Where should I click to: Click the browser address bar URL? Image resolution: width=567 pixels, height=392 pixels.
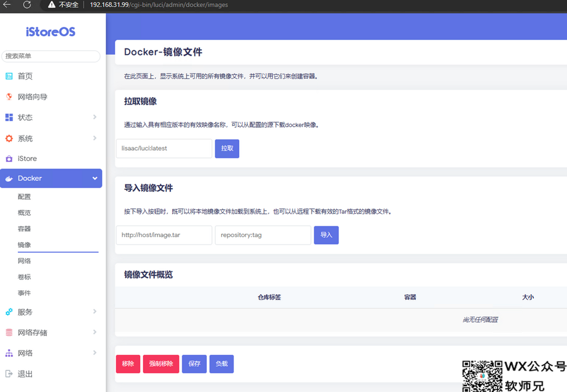[x=159, y=5]
